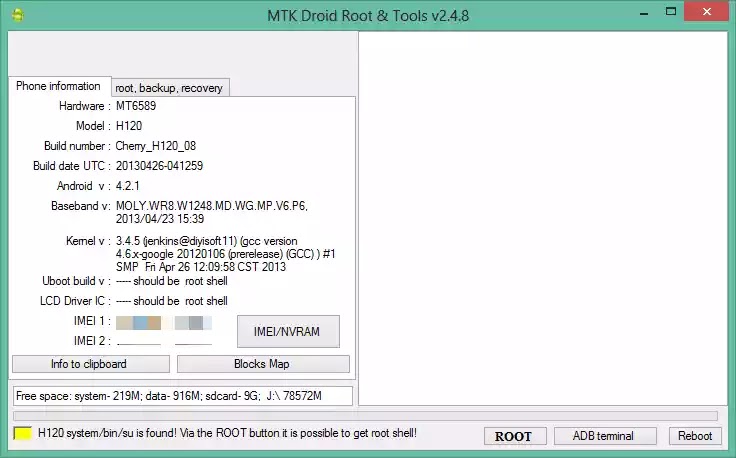Click the blurred IMEI 1 value
Image resolution: width=736 pixels, height=458 pixels.
[164, 323]
